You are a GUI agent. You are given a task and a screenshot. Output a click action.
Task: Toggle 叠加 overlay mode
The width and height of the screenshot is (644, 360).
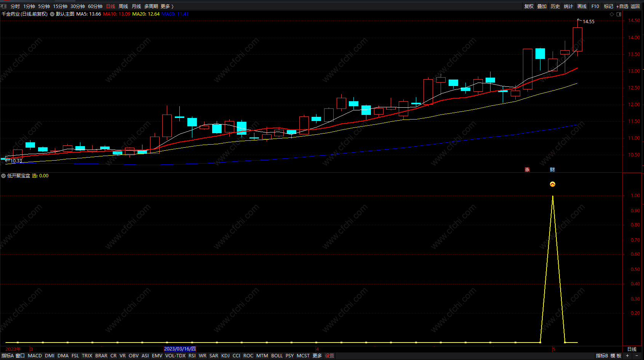tap(542, 6)
